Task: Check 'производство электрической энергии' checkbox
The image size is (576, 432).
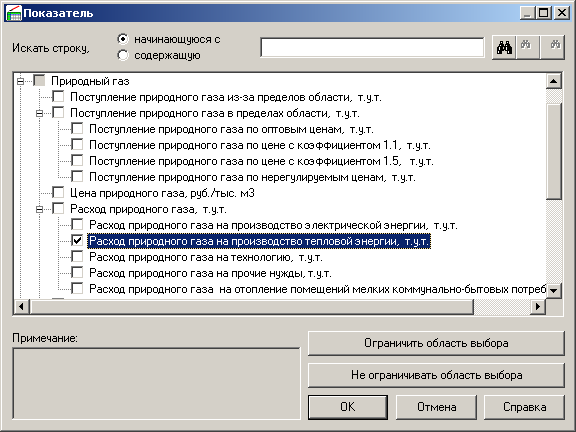Action: (77, 224)
